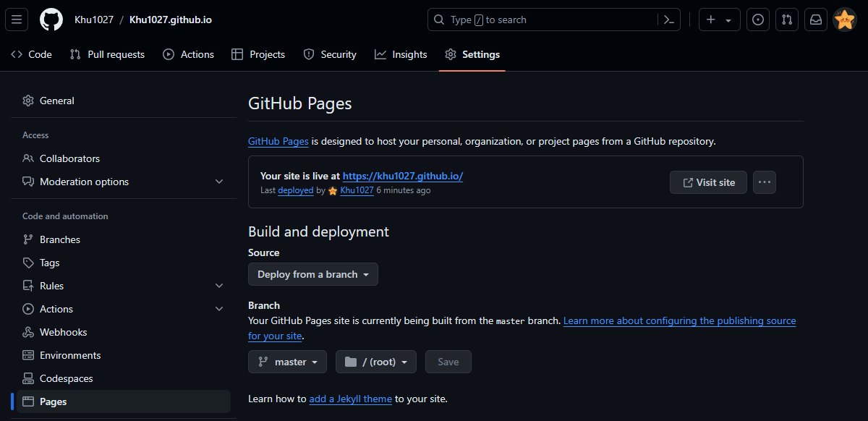868x421 pixels.
Task: Open the issues circle icon in header
Action: 758,20
